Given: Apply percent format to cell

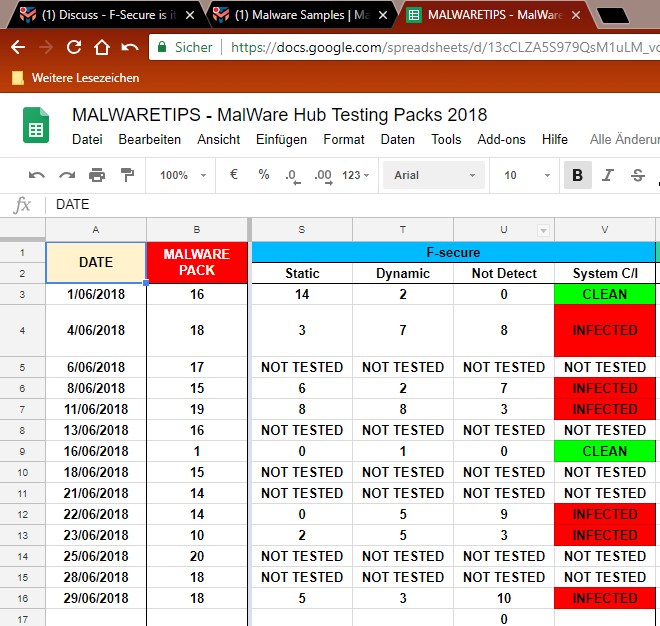Looking at the screenshot, I should (264, 175).
